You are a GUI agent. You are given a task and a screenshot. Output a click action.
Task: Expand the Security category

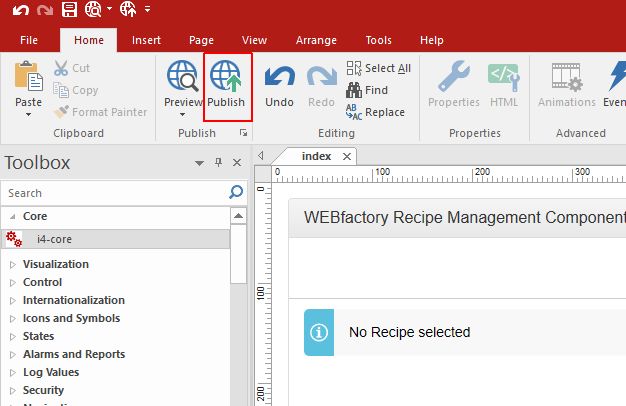pyautogui.click(x=13, y=390)
